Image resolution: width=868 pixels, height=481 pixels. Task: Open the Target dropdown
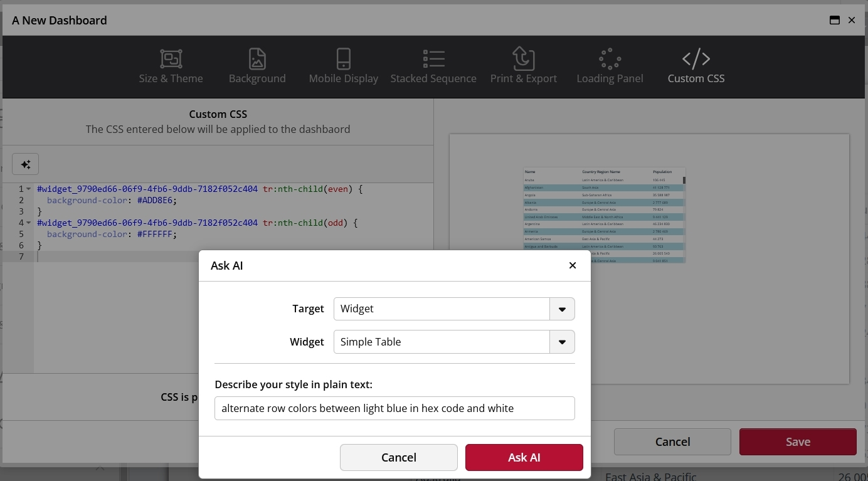[562, 309]
